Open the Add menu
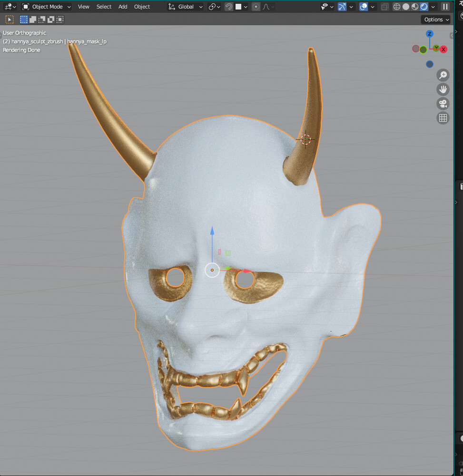 point(123,7)
